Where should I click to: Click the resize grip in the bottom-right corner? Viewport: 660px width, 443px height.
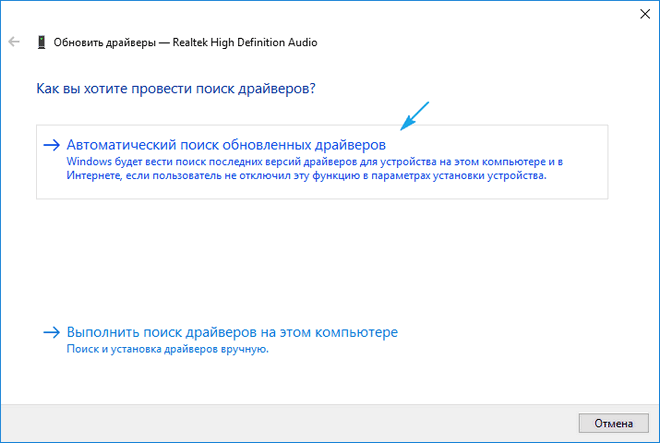coord(654,437)
